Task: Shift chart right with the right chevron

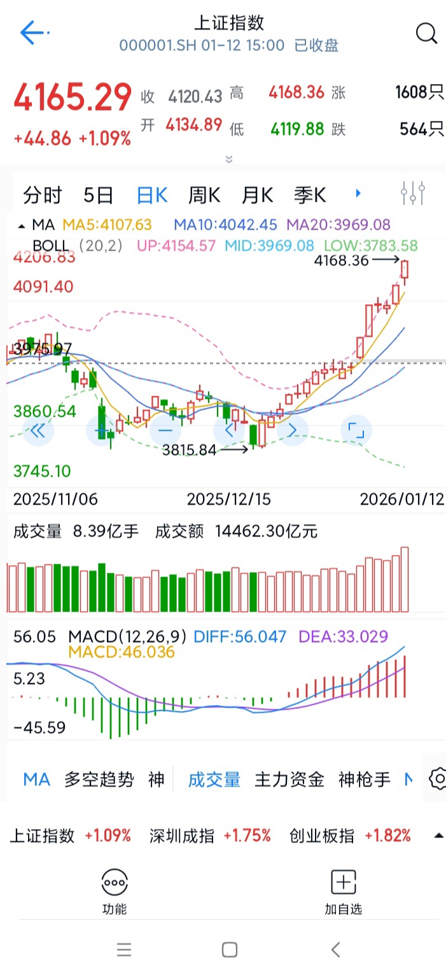Action: (293, 431)
